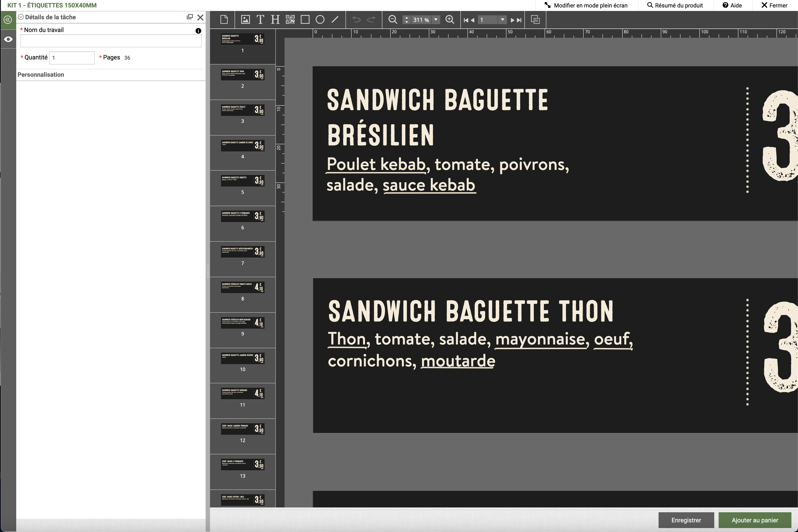Click the Ajouter au panier button
This screenshot has height=532, width=798.
[755, 520]
